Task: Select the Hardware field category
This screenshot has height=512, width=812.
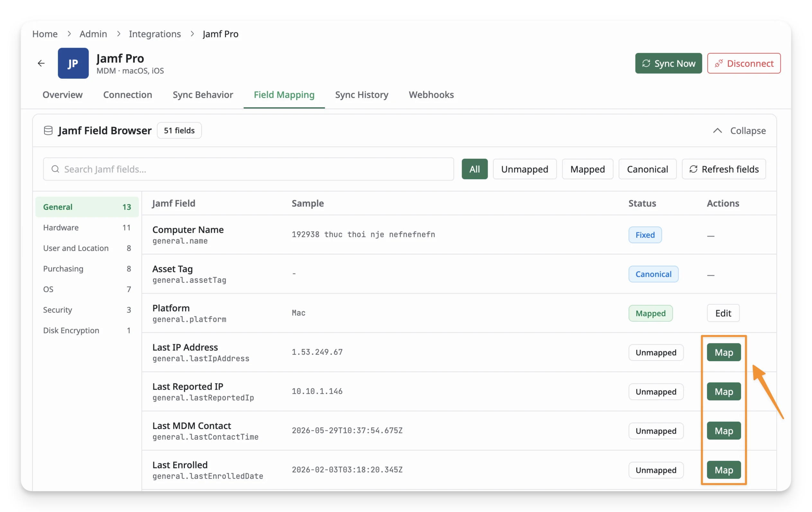Action: [87, 227]
